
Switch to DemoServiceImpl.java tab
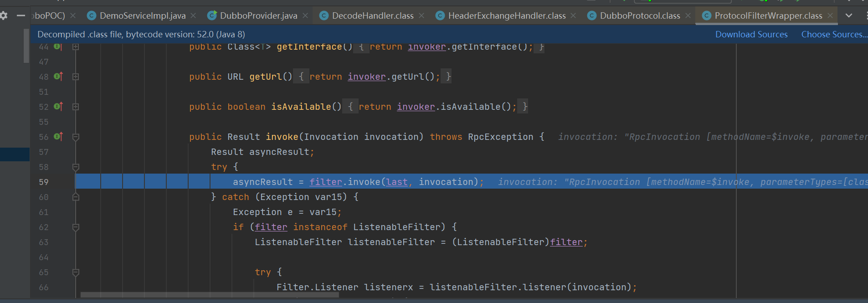[x=143, y=15]
